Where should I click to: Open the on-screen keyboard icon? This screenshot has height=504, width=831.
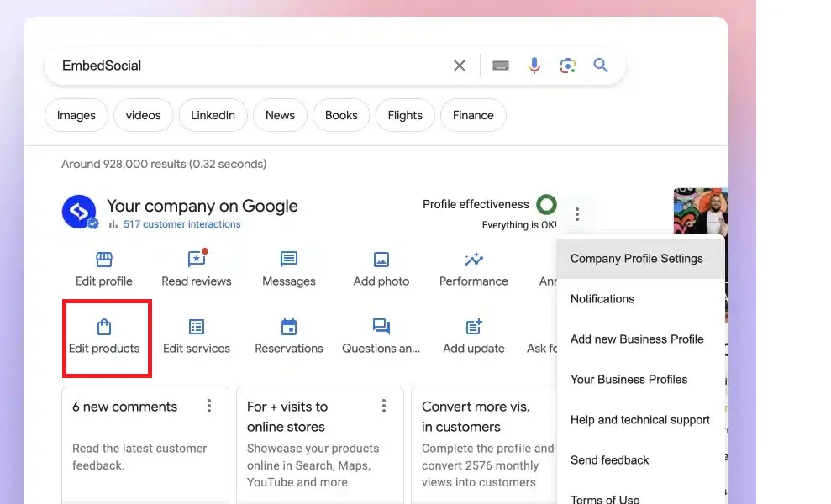coord(500,66)
